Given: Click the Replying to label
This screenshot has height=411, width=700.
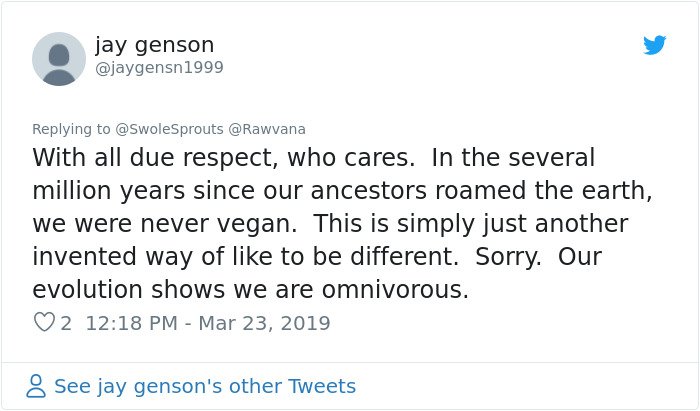Looking at the screenshot, I should [x=71, y=129].
